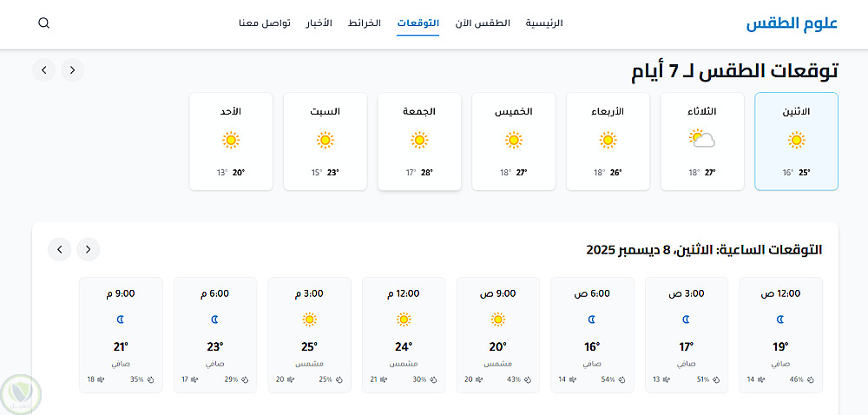The width and height of the screenshot is (868, 415).
Task: Click the sun icon at 9:00 ص
Action: click(x=497, y=319)
